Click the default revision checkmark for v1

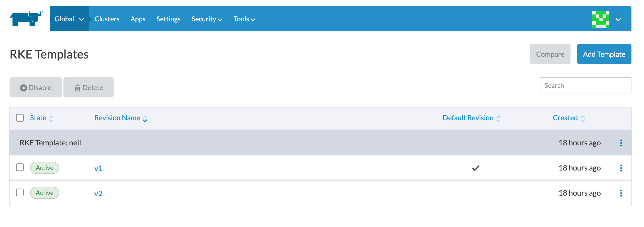click(x=476, y=168)
